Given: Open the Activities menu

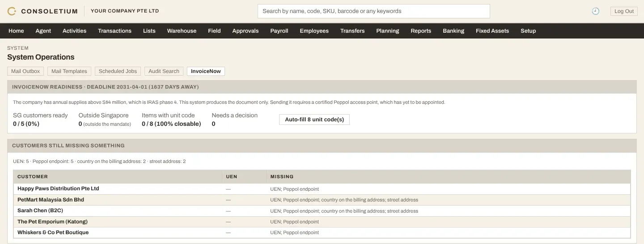Looking at the screenshot, I should pyautogui.click(x=74, y=31).
